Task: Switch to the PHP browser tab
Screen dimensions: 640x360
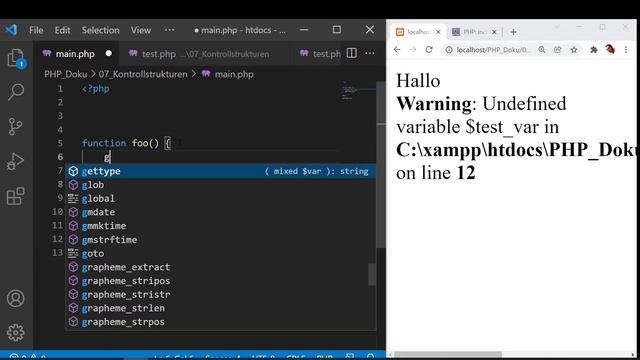Action: (x=474, y=32)
